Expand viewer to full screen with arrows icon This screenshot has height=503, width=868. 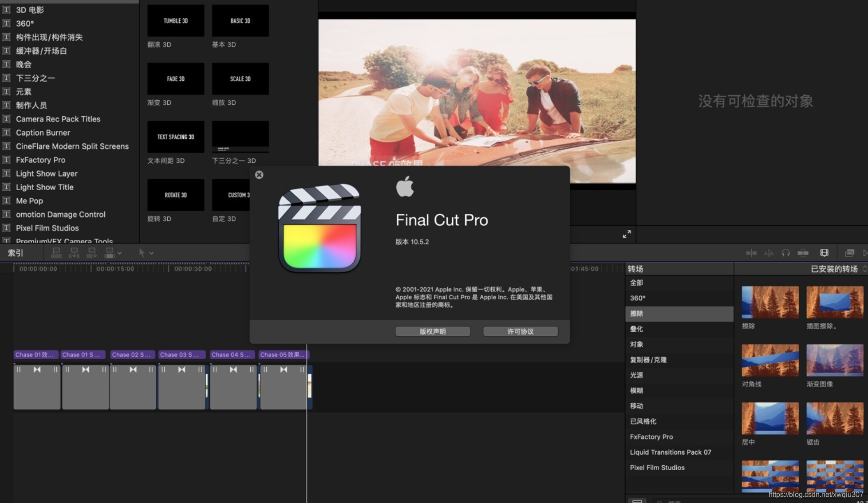627,234
